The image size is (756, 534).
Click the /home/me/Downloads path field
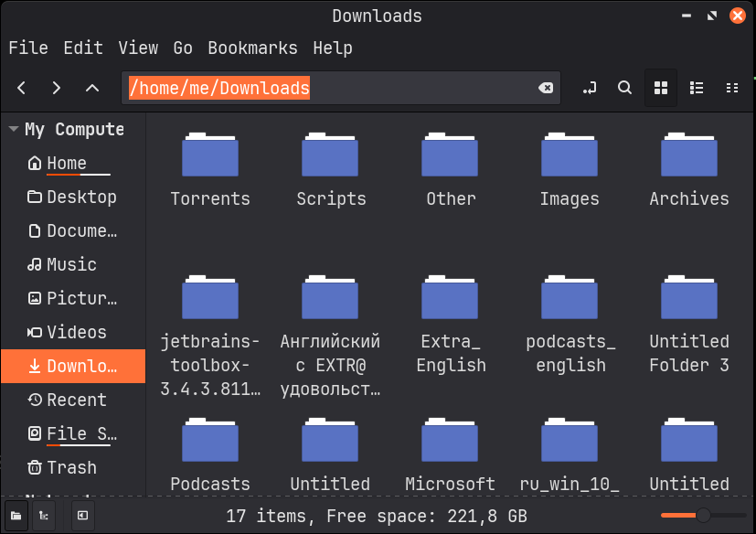coord(341,88)
